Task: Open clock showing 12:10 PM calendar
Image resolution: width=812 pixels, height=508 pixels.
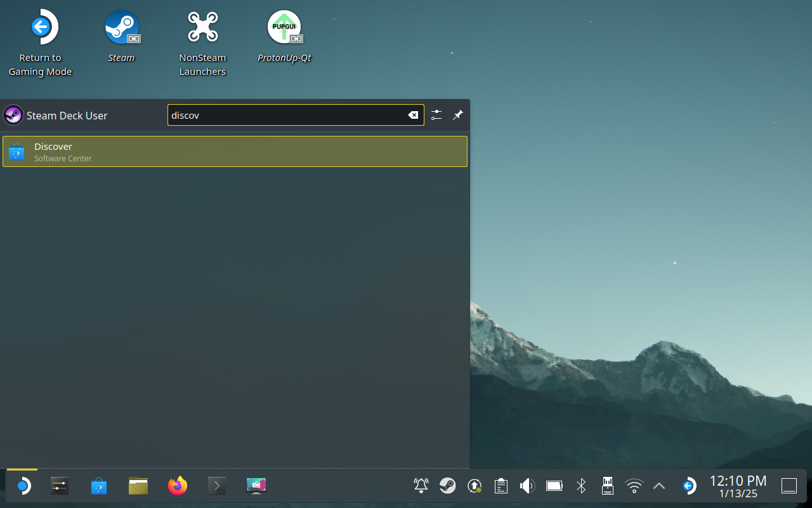Action: [x=738, y=486]
